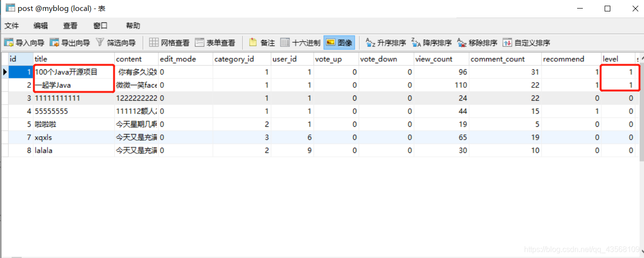
Task: Click content cell starting '你有多久没'
Action: 136,72
